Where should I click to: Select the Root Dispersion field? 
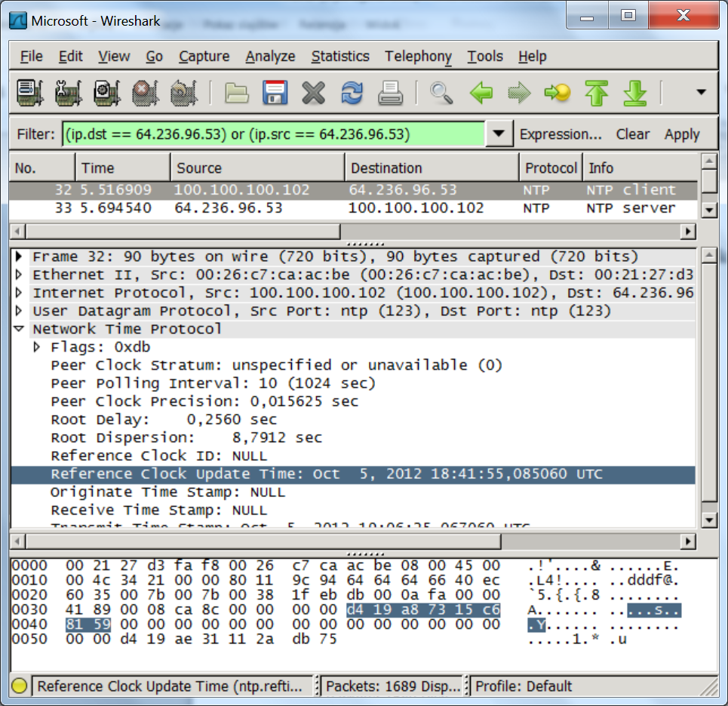click(x=186, y=437)
